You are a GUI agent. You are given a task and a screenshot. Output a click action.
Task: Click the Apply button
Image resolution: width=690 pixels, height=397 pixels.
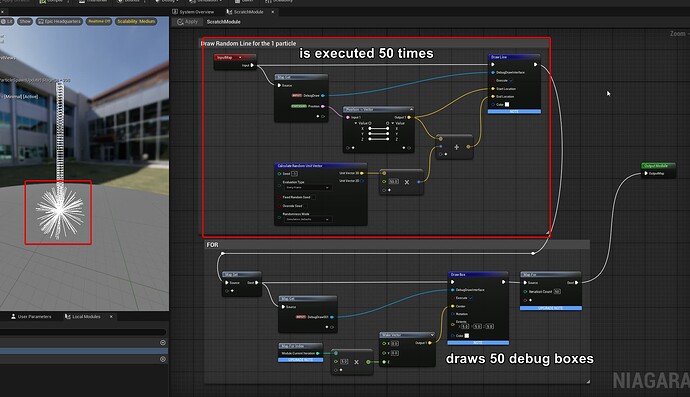(x=188, y=22)
